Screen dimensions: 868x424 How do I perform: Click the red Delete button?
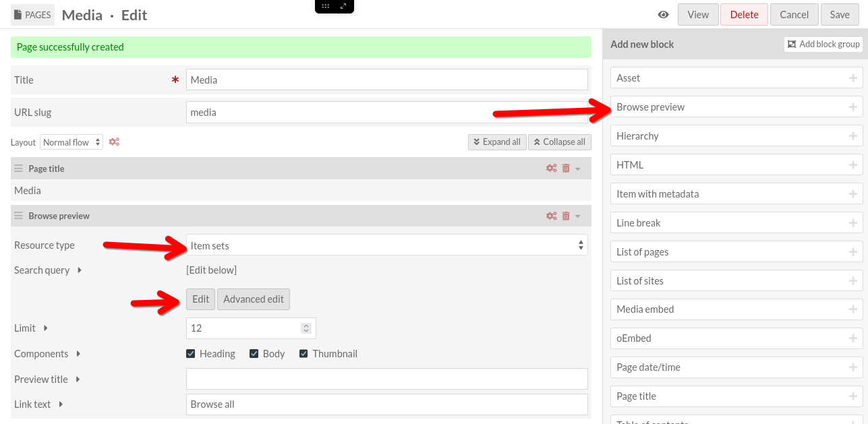(x=744, y=15)
